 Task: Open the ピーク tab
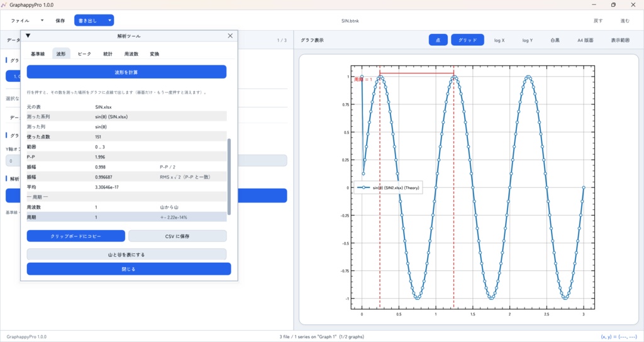coord(84,54)
